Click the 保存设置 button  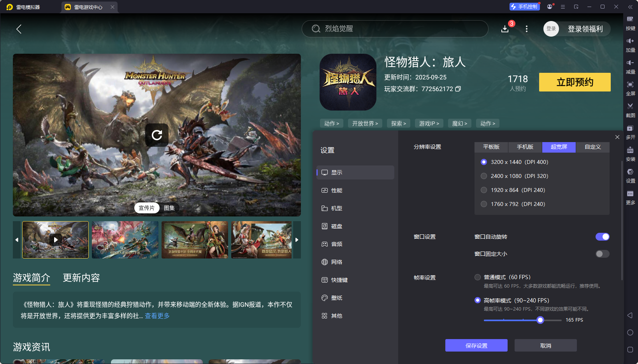476,345
